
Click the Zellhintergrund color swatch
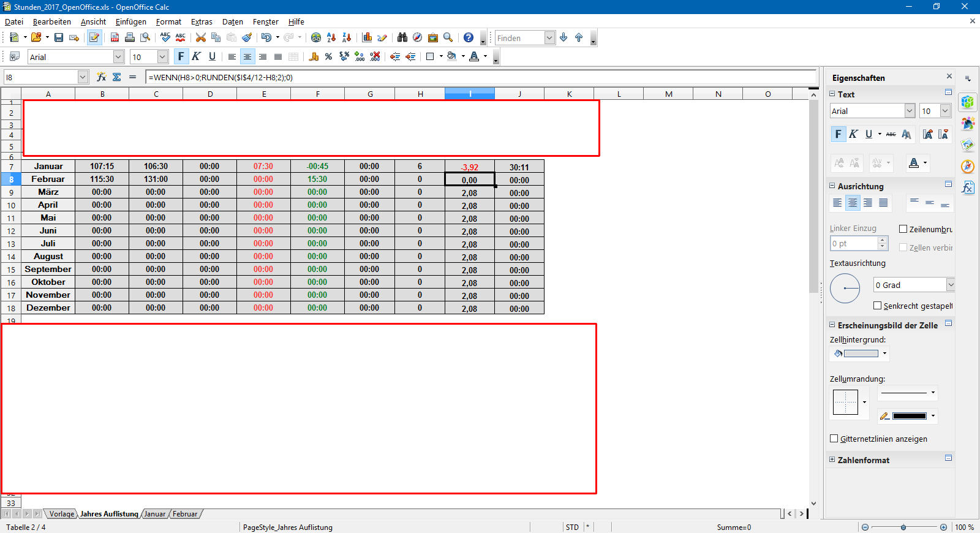click(861, 353)
